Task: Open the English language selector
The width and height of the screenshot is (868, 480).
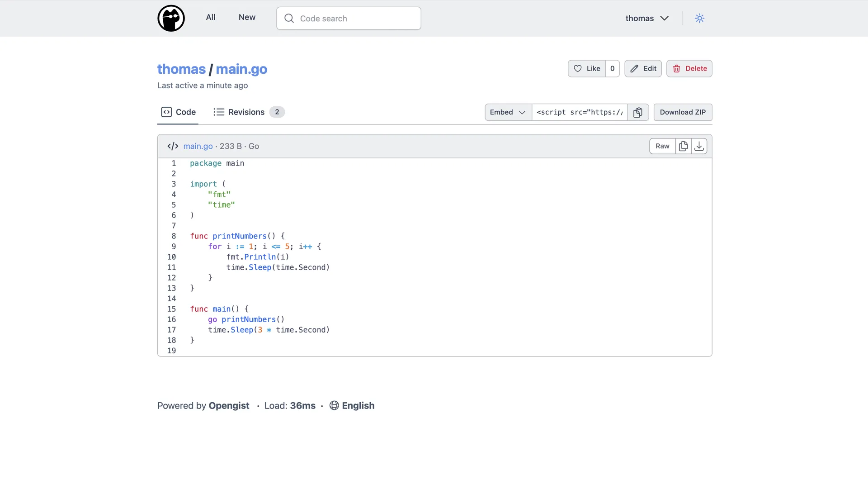Action: 352,405
